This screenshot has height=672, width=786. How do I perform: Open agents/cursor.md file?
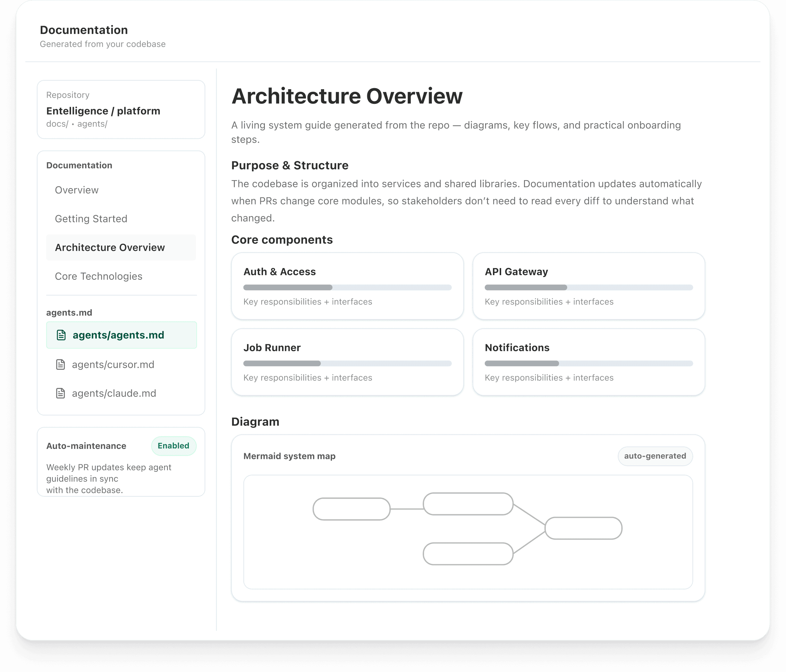tap(113, 364)
